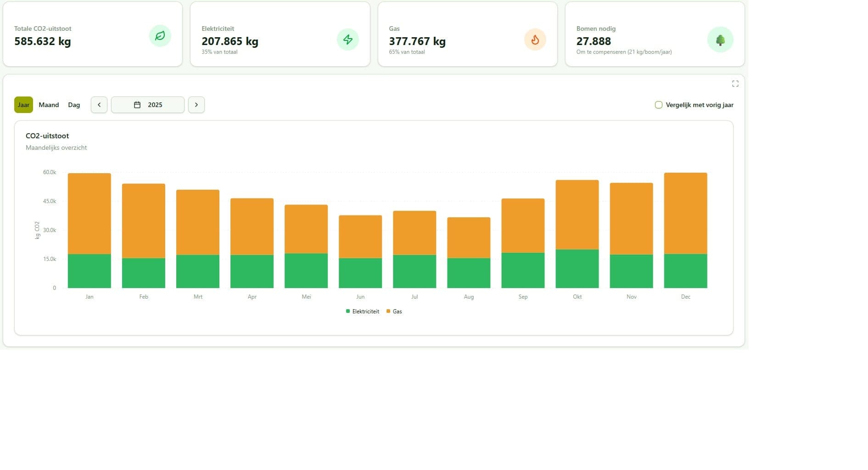Click the Mei electricity bar segment
This screenshot has height=470, width=868.
(x=306, y=271)
